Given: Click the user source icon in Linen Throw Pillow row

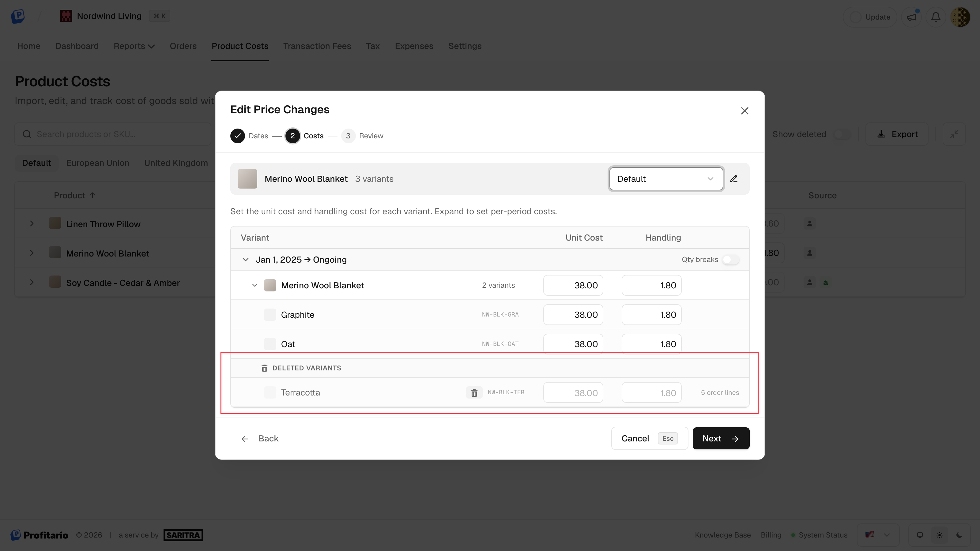Looking at the screenshot, I should [809, 223].
